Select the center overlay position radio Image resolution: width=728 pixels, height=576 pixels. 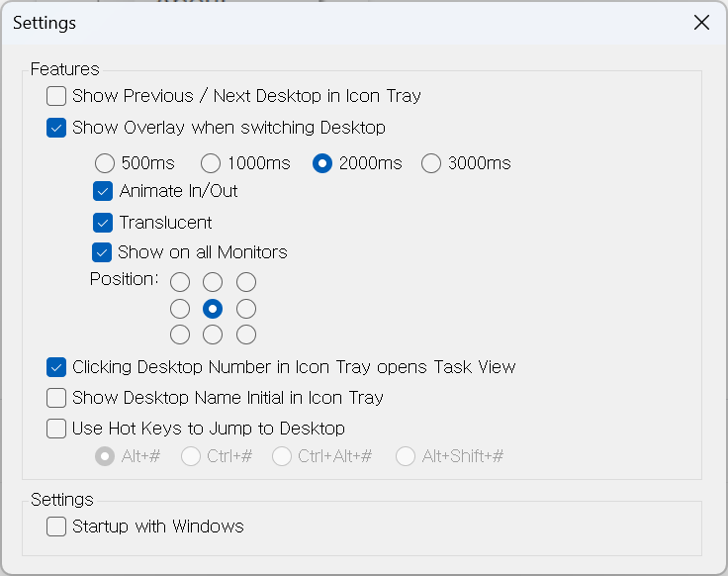pos(213,309)
